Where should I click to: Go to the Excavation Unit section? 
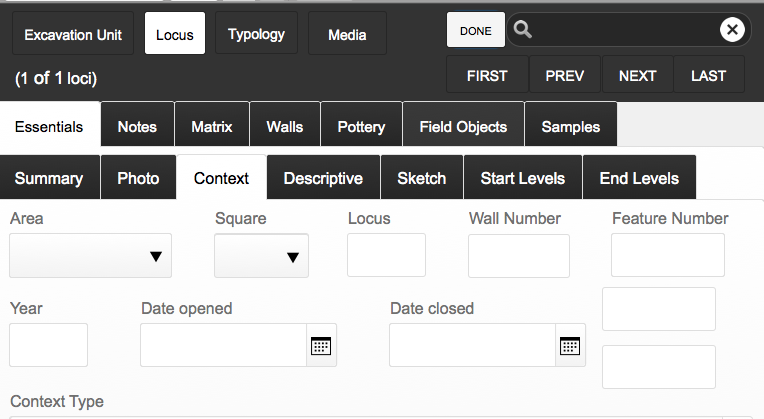click(73, 34)
